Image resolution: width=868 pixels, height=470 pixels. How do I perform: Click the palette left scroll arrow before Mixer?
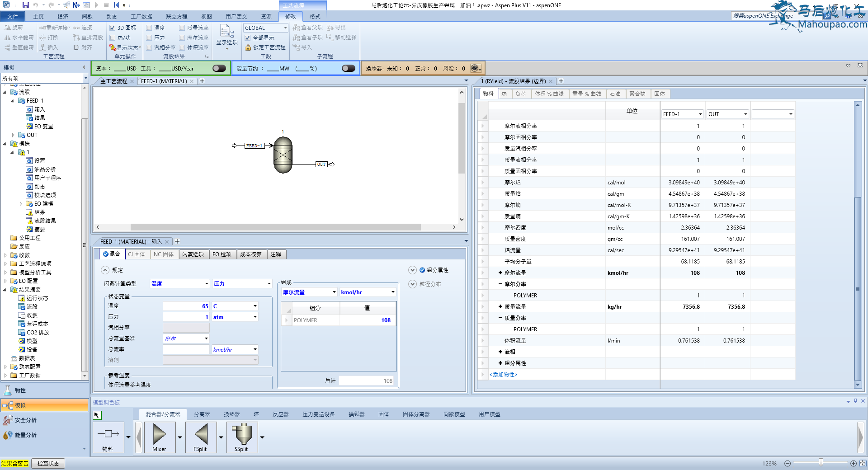(x=139, y=437)
